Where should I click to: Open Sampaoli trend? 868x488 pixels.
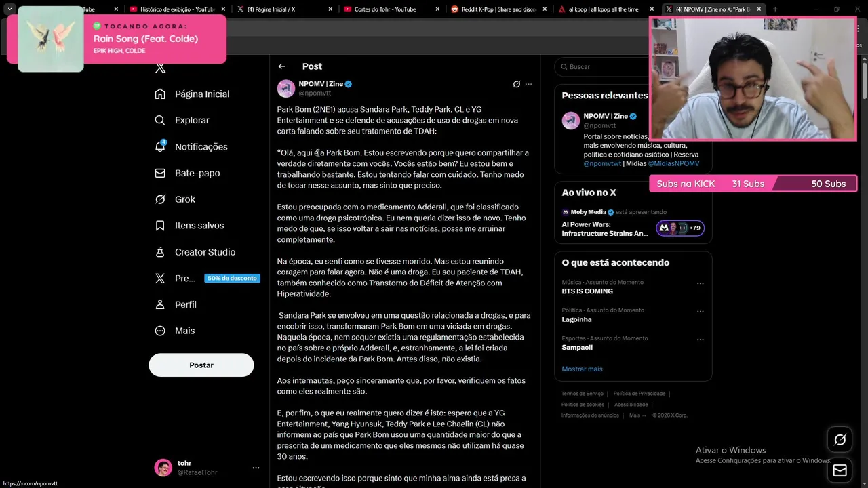click(x=577, y=348)
